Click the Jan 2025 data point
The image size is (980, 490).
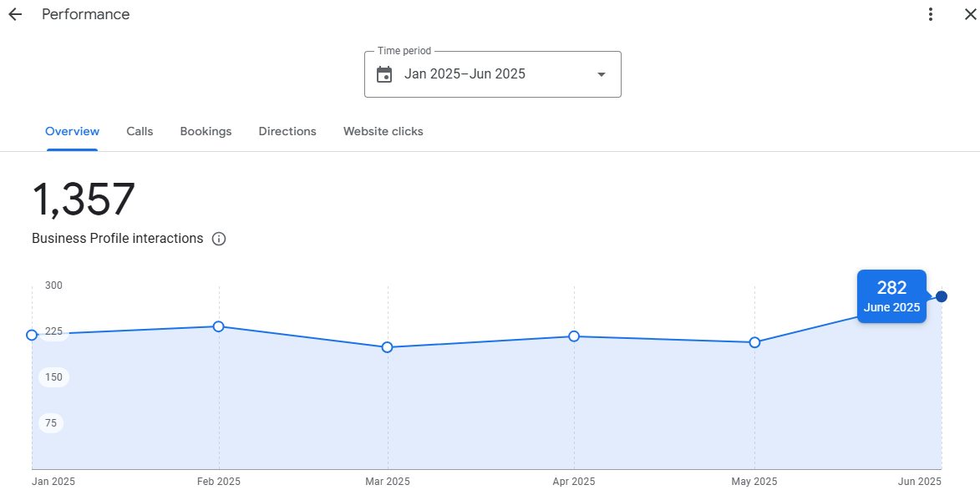[32, 335]
